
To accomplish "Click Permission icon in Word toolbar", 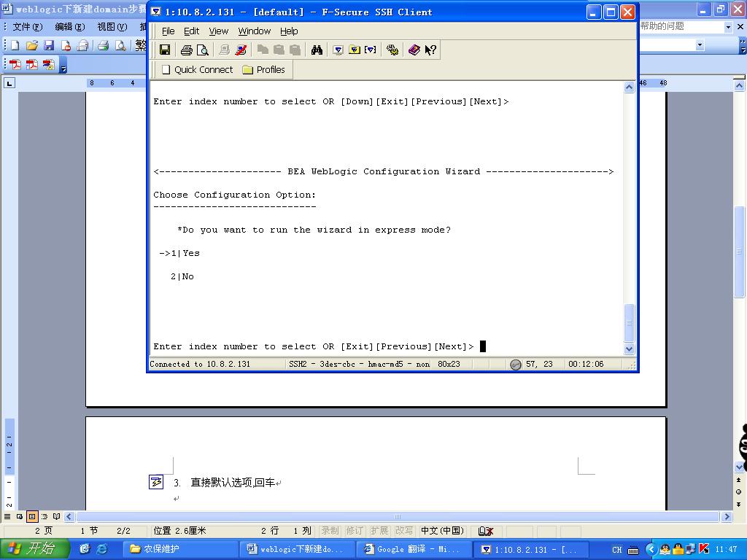I will (x=66, y=45).
